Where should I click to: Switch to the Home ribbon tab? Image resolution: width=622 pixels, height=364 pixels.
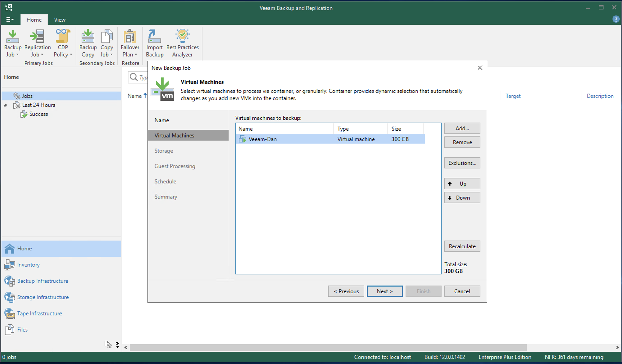coord(34,20)
